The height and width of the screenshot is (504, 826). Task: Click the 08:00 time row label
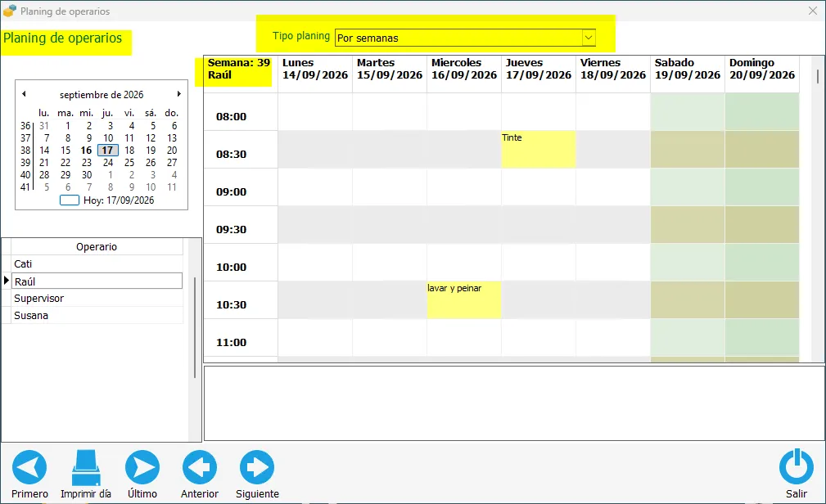231,116
